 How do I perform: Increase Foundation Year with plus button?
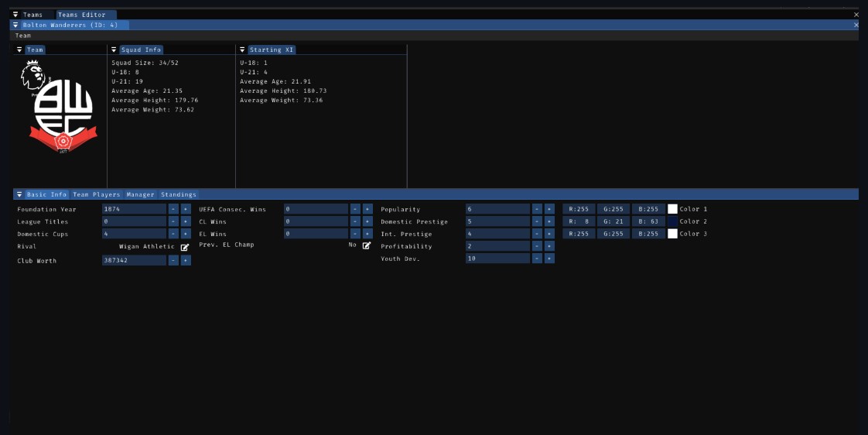[186, 209]
